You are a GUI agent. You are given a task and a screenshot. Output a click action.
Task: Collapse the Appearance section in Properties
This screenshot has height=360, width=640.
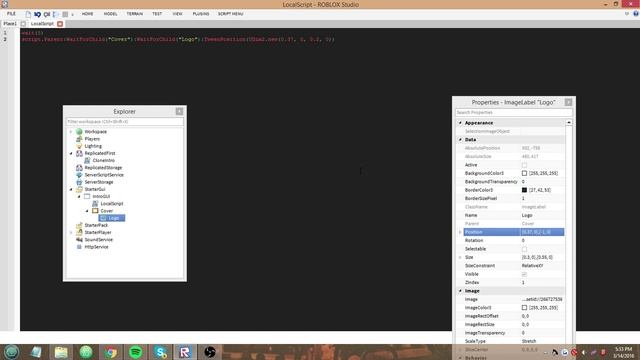click(460, 123)
